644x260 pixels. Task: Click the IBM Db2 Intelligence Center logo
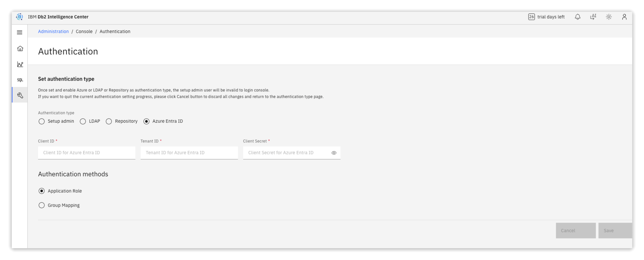[20, 17]
